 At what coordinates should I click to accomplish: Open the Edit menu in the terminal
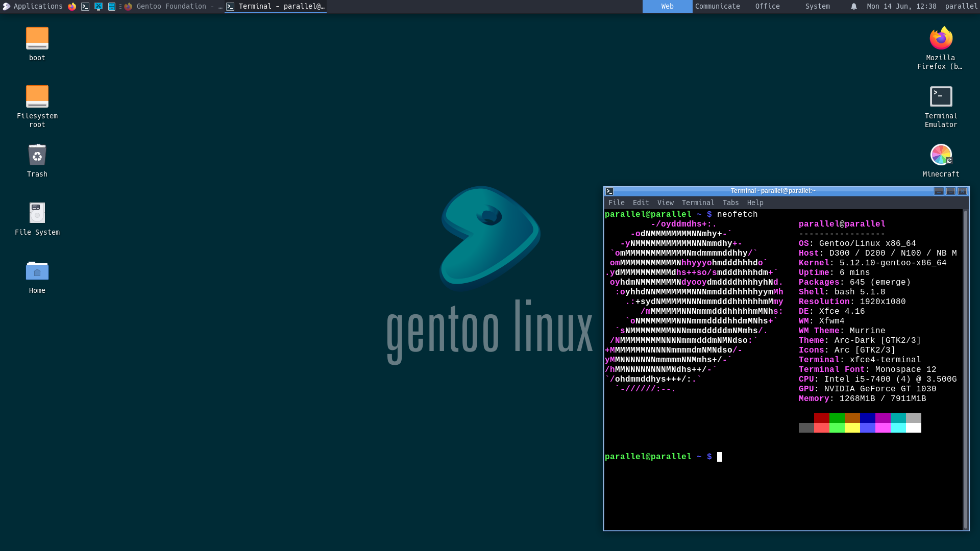[641, 203]
